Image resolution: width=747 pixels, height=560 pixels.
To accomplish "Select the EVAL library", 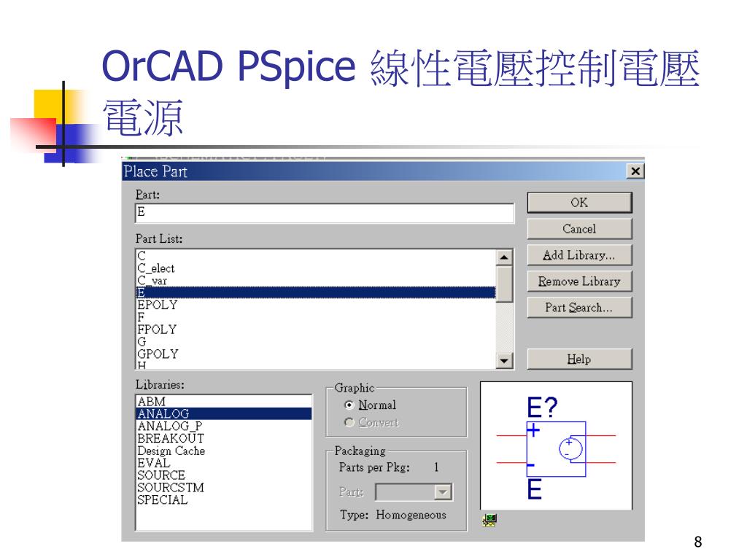I will pos(224,463).
